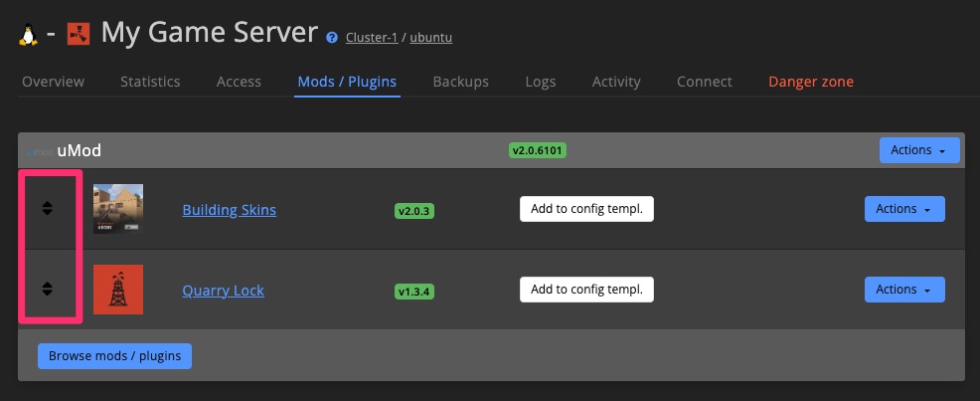Open the Building Skins thumbnail image
Viewport: 980px width, 401px height.
118,209
